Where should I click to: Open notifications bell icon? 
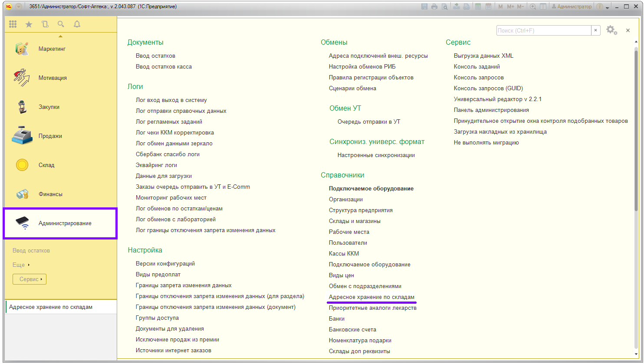coord(77,25)
